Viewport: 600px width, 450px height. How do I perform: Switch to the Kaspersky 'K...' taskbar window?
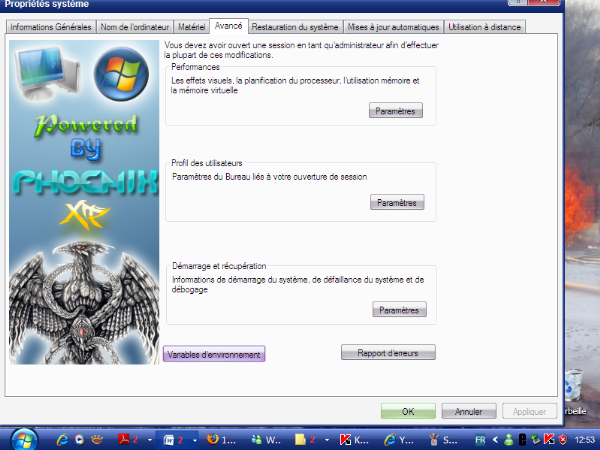[354, 440]
